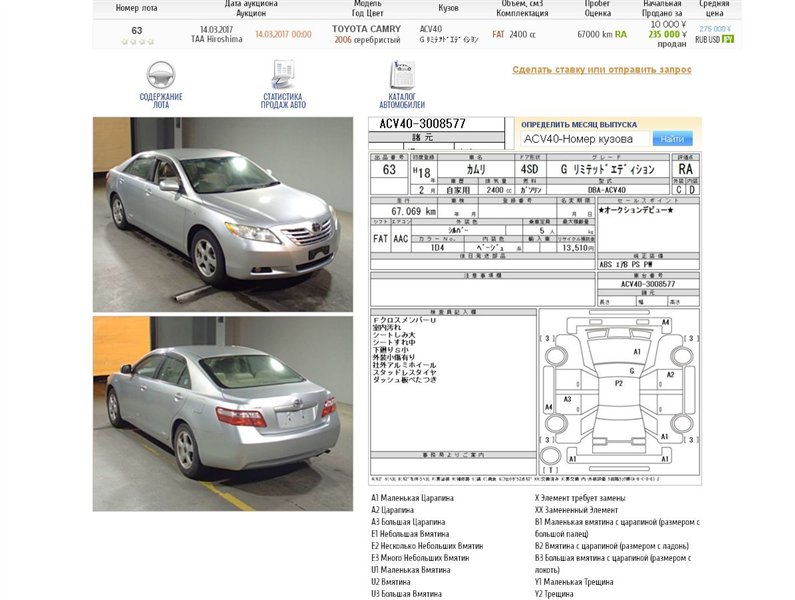Click the auction date 14.03.2017 00:00
Image resolution: width=795 pixels, height=600 pixels.
point(283,34)
